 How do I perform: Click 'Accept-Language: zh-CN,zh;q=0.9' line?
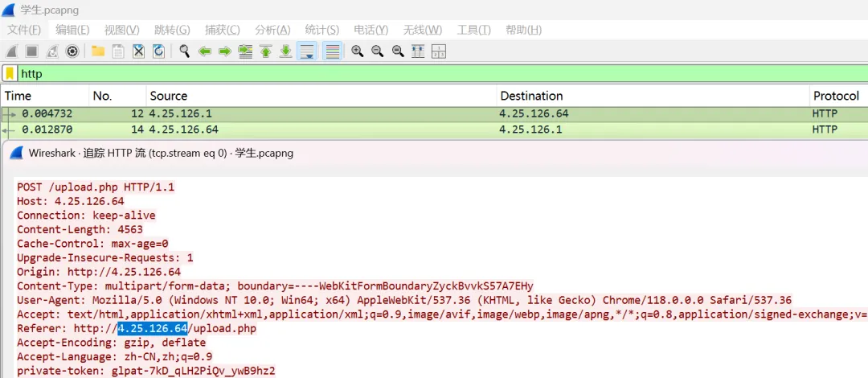coord(115,355)
